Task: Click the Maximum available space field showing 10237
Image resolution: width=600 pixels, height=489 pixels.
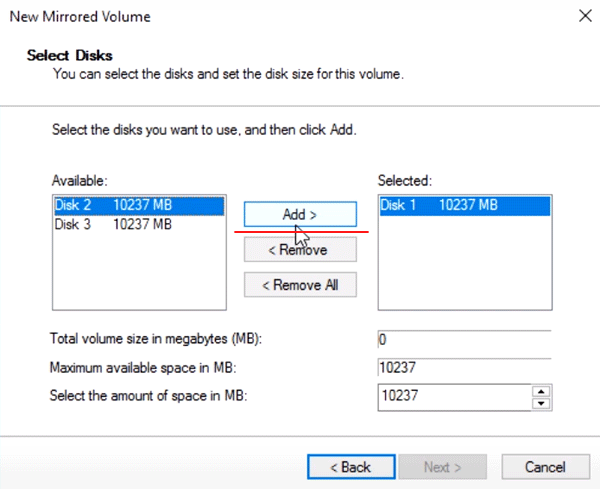Action: click(x=465, y=368)
